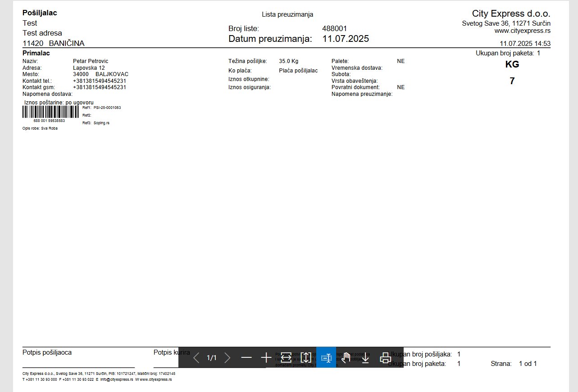Download the PDF document
The width and height of the screenshot is (578, 392).
point(365,358)
